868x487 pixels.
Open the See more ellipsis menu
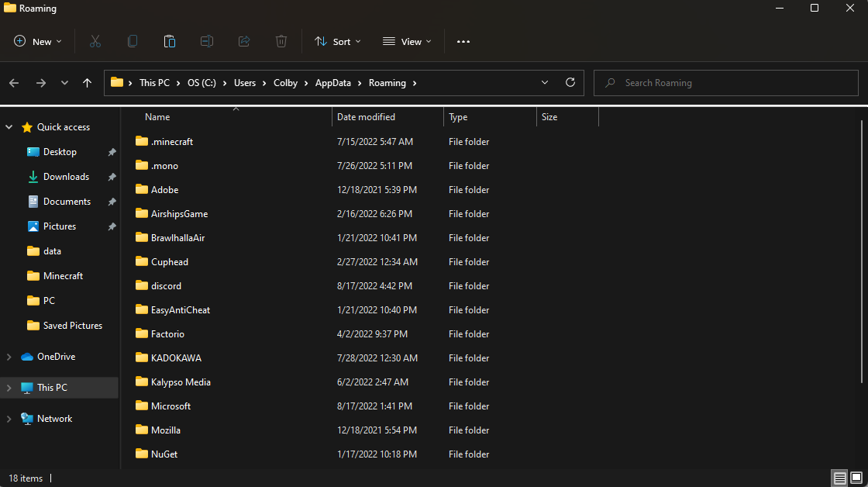pyautogui.click(x=463, y=42)
